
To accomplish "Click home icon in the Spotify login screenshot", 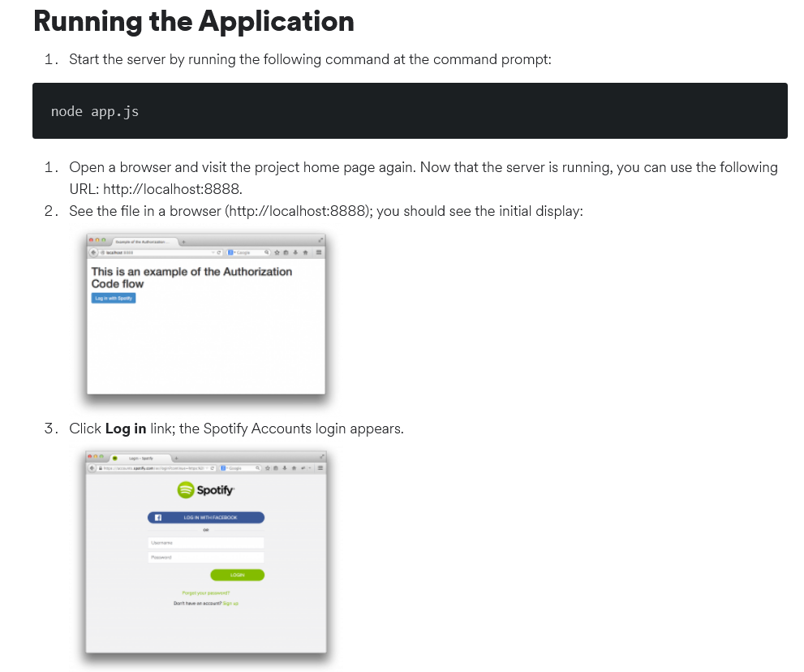I will tap(294, 467).
